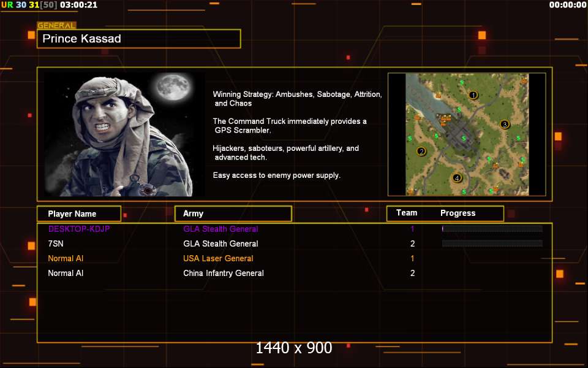This screenshot has height=368, width=588.
Task: Click the Progress column header
Action: click(458, 213)
